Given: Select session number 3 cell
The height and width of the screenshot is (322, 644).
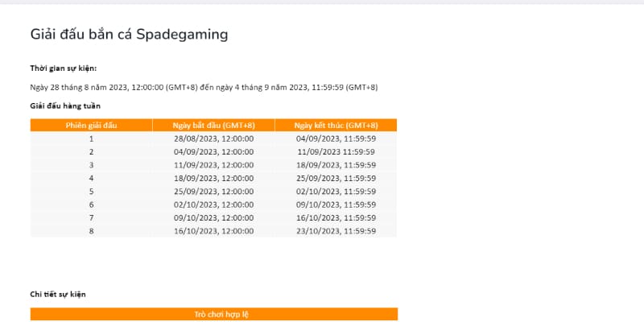Looking at the screenshot, I should tap(91, 165).
